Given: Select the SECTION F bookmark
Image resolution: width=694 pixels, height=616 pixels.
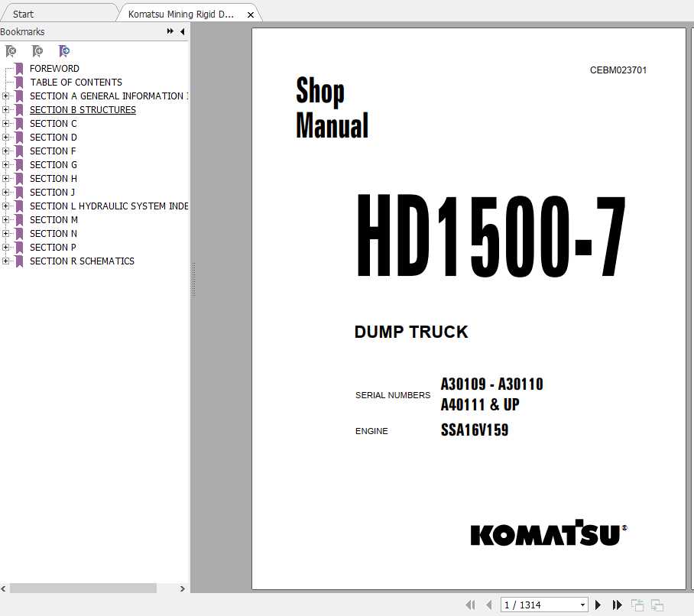Looking at the screenshot, I should click(x=53, y=151).
